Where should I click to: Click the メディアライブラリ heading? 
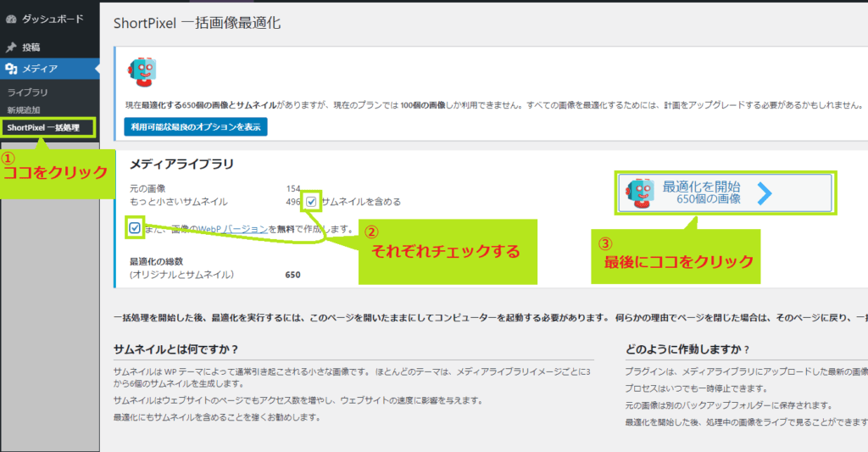coord(181,164)
